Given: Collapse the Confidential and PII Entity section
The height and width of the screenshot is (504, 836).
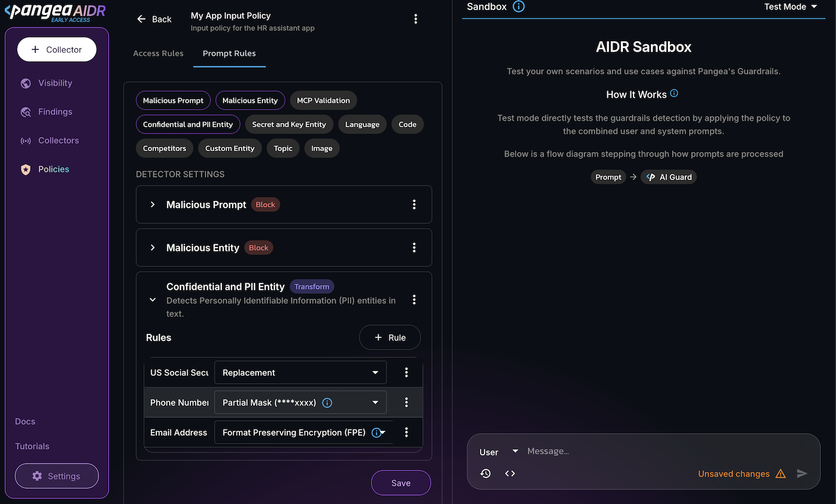Looking at the screenshot, I should coord(153,300).
